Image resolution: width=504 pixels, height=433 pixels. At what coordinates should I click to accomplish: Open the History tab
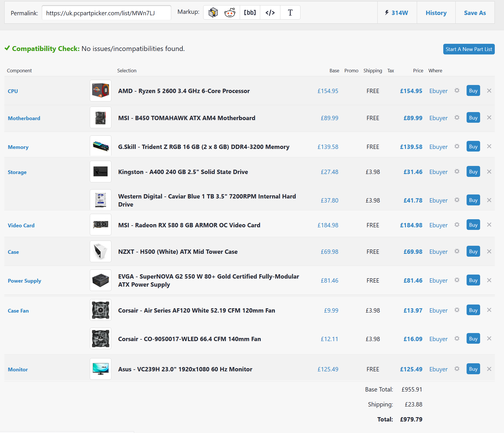436,13
